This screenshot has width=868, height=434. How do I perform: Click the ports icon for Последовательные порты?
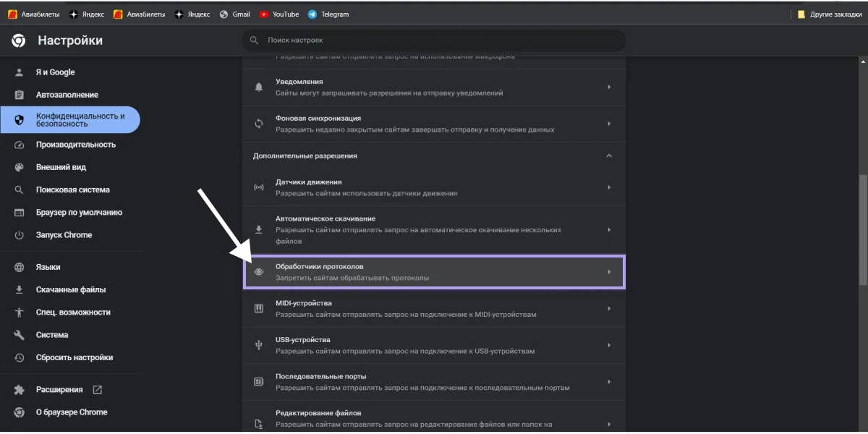[x=258, y=382]
